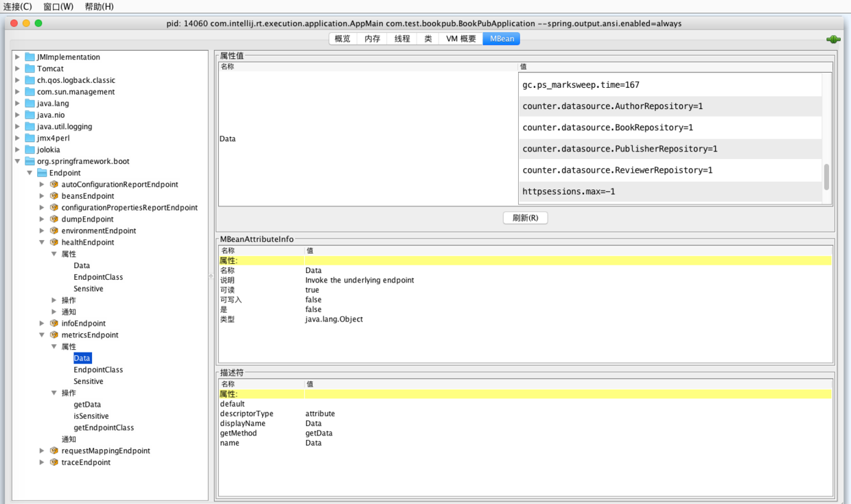This screenshot has width=851, height=504.
Task: Open the VM 概要 tab
Action: click(x=461, y=39)
